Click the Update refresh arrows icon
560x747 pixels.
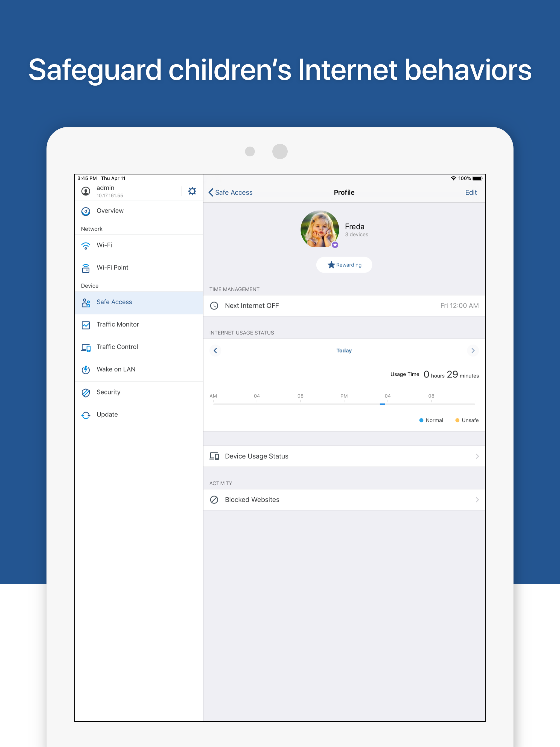(x=86, y=415)
